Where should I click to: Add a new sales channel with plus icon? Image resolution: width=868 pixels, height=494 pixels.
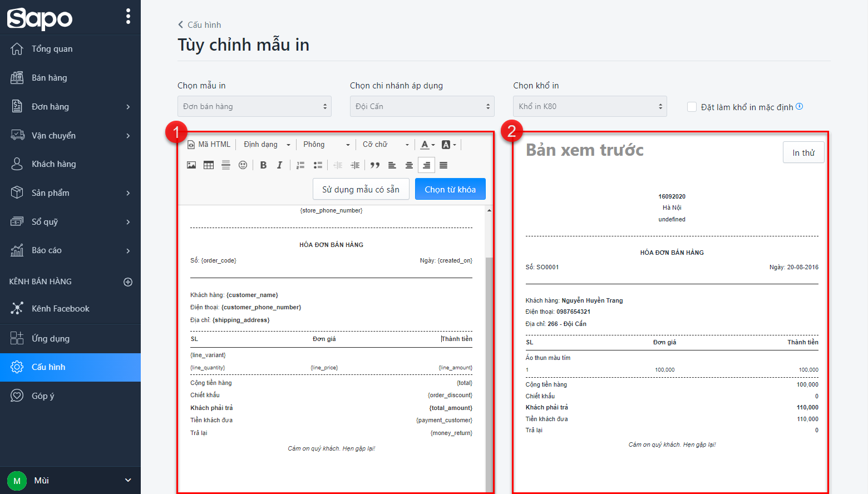(x=128, y=282)
